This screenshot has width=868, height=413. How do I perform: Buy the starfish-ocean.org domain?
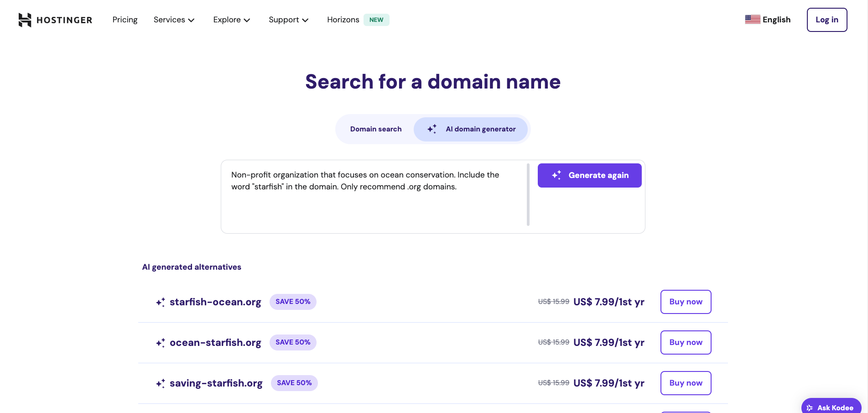[686, 302]
